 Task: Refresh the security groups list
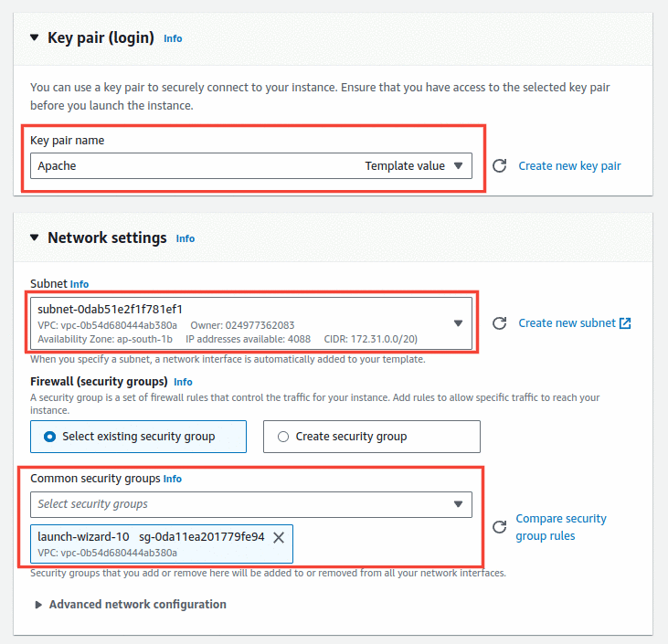pos(499,527)
